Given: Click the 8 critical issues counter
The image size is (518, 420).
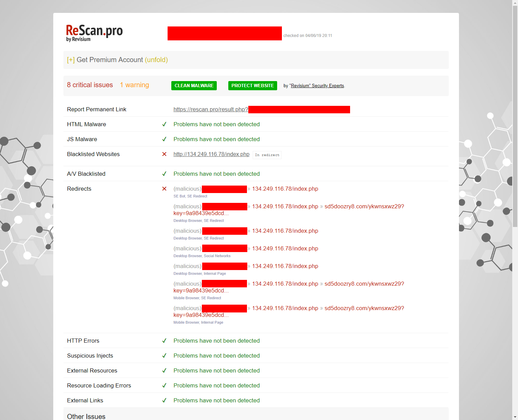Looking at the screenshot, I should pos(90,85).
